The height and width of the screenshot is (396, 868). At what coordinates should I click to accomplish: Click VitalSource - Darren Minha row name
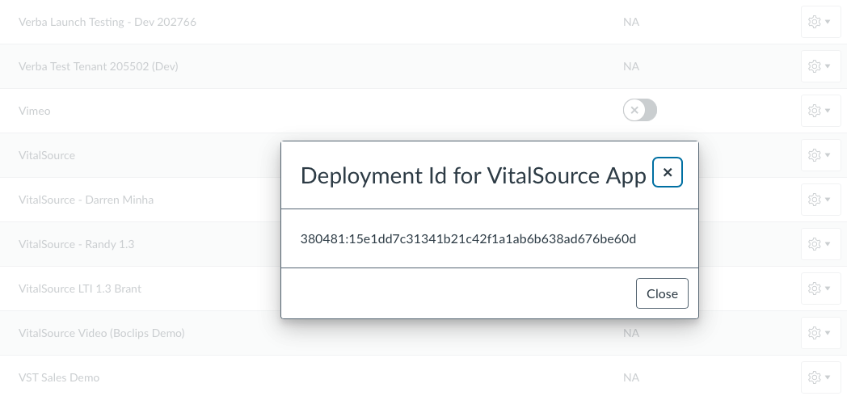86,200
